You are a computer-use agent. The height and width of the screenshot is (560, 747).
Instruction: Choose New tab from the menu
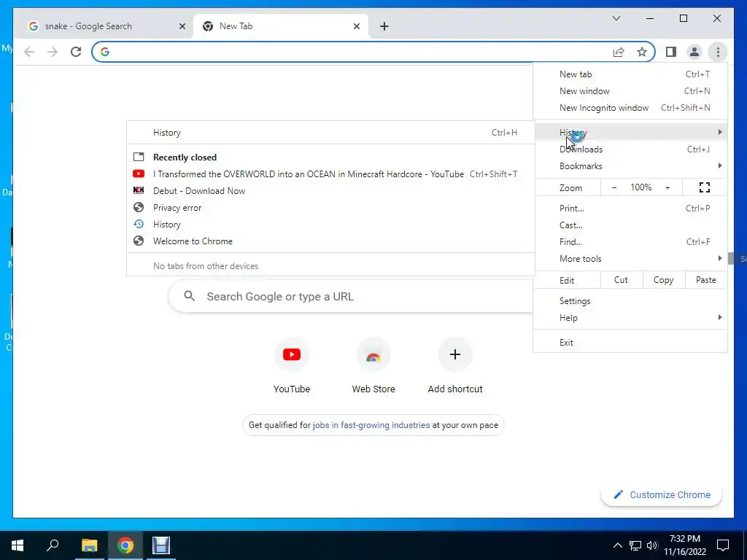630,74
